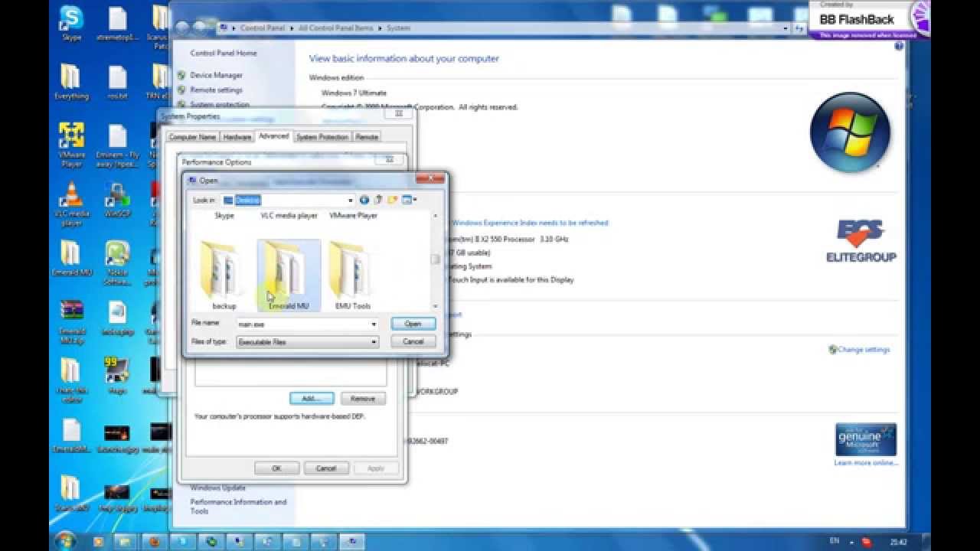Select the Emerald MU.zip archive on desktop
Viewport: 980px width, 551px height.
pyautogui.click(x=71, y=321)
